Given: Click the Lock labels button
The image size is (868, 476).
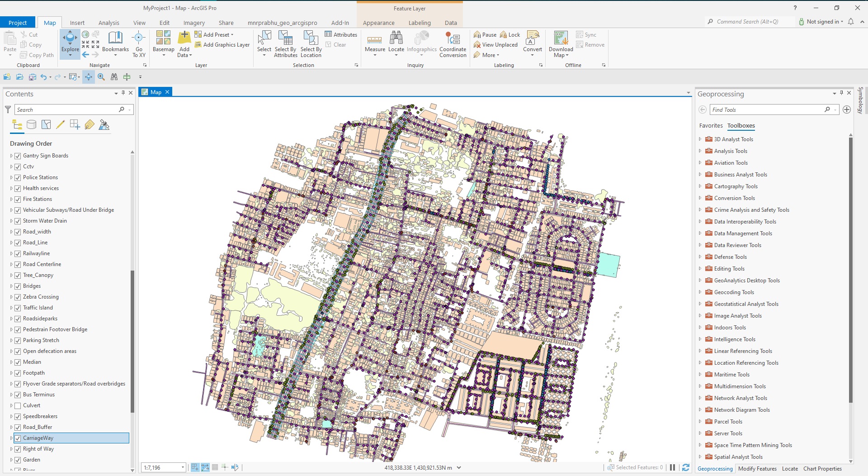Looking at the screenshot, I should (510, 34).
